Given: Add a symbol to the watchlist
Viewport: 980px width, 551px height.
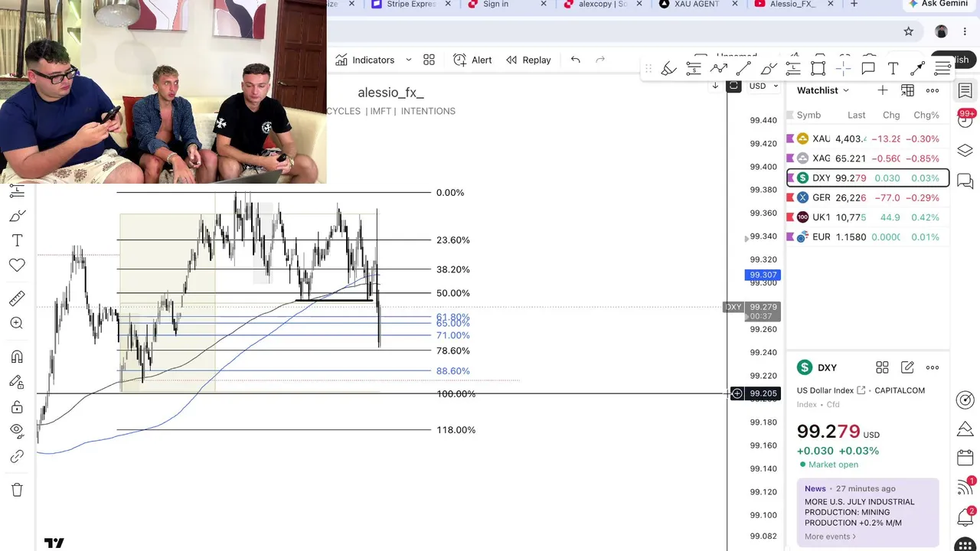Looking at the screenshot, I should (883, 90).
